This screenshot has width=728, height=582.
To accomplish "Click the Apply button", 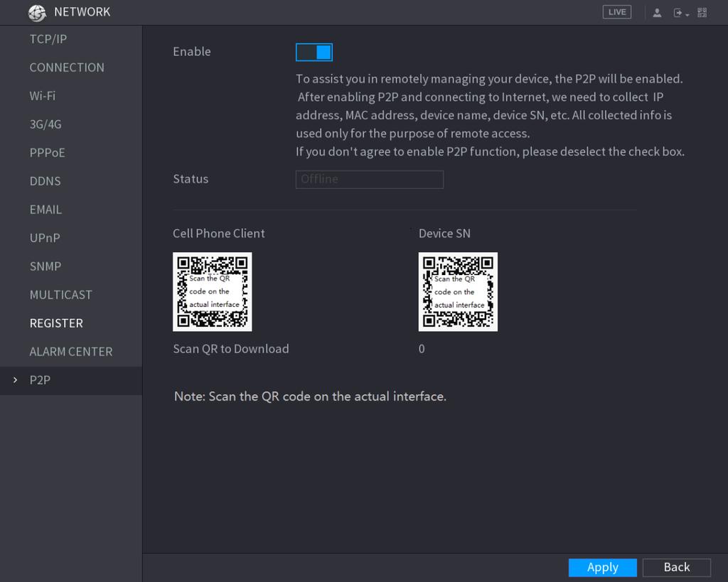I will pyautogui.click(x=603, y=567).
